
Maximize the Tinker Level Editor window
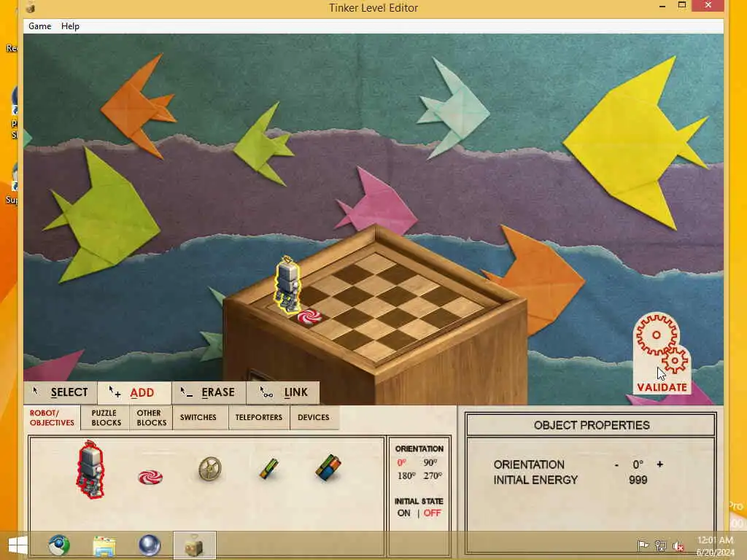click(682, 5)
